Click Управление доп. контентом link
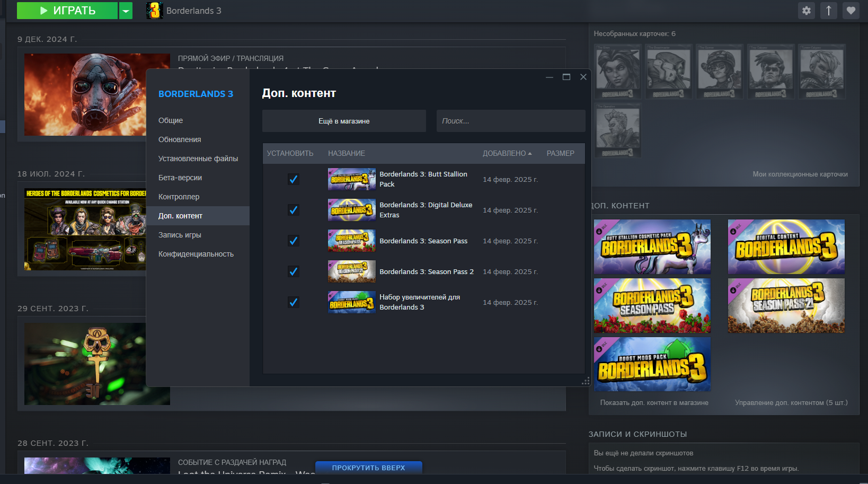Screen dimensions: 868x484 [791, 402]
